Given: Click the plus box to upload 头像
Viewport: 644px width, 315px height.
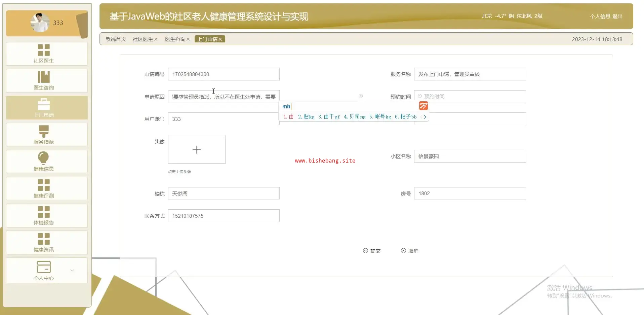Looking at the screenshot, I should tap(197, 149).
